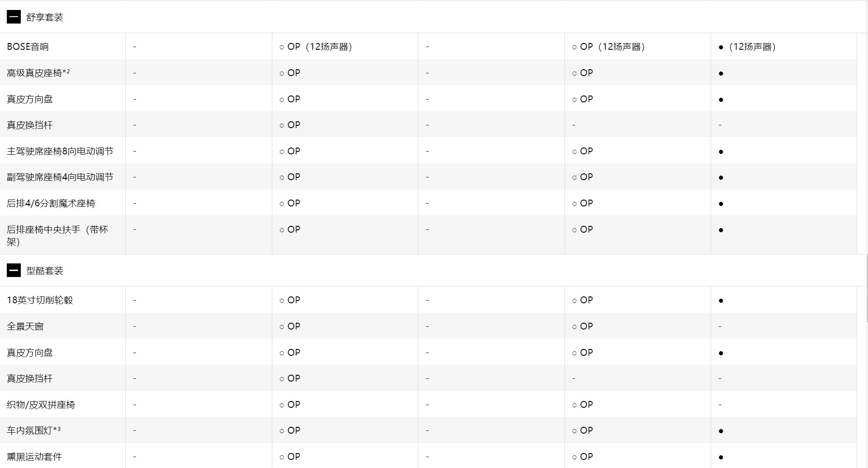Viewport: 868px width, 468px height.
Task: Click the filled dot in the 18英寸切削轮毂 row
Action: click(721, 301)
